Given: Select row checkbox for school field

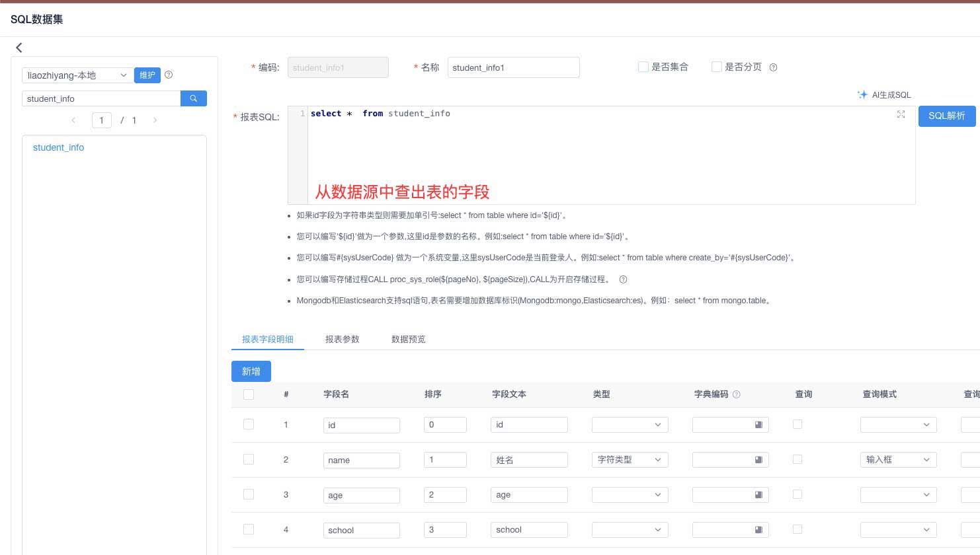Looking at the screenshot, I should [x=249, y=529].
